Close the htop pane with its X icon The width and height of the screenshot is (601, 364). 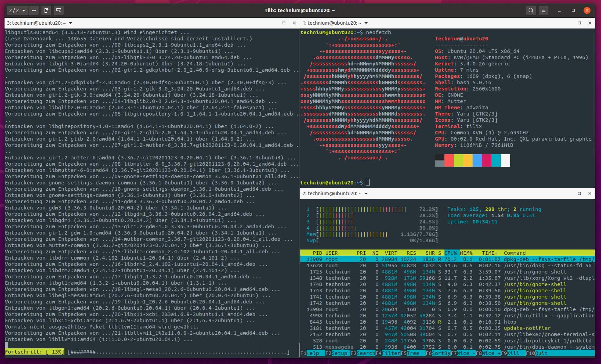click(x=590, y=193)
